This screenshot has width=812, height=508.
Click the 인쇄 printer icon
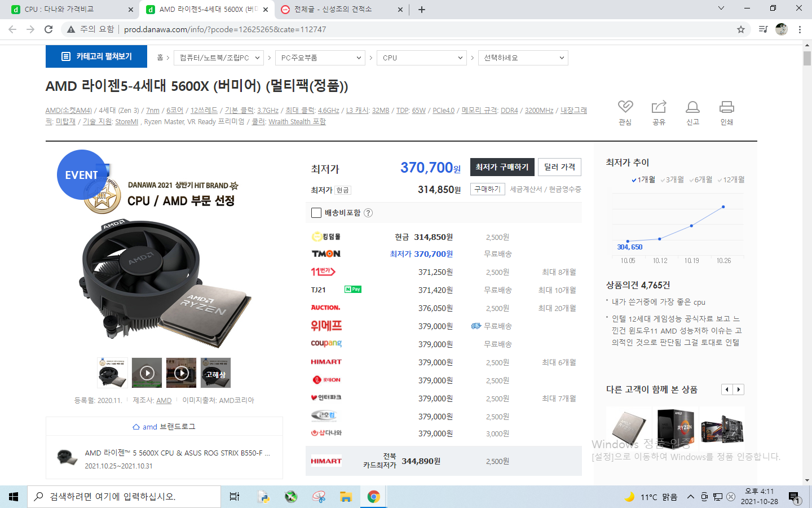click(727, 107)
